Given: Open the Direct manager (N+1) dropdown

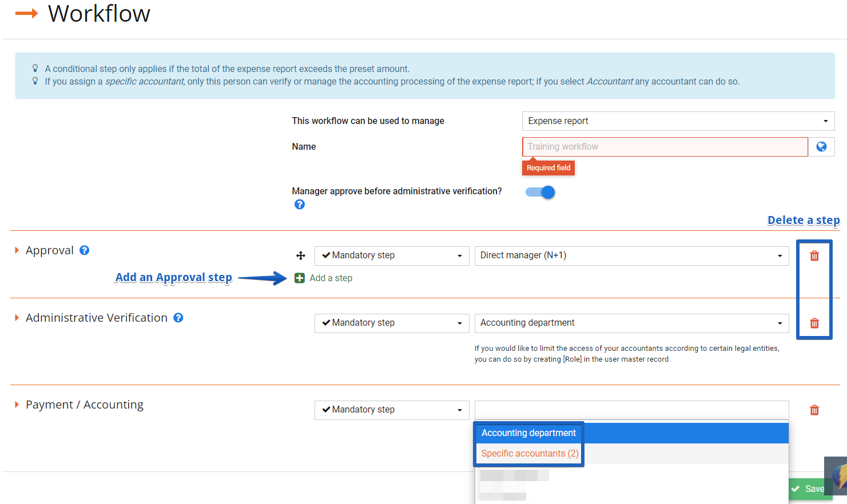Looking at the screenshot, I should [632, 256].
